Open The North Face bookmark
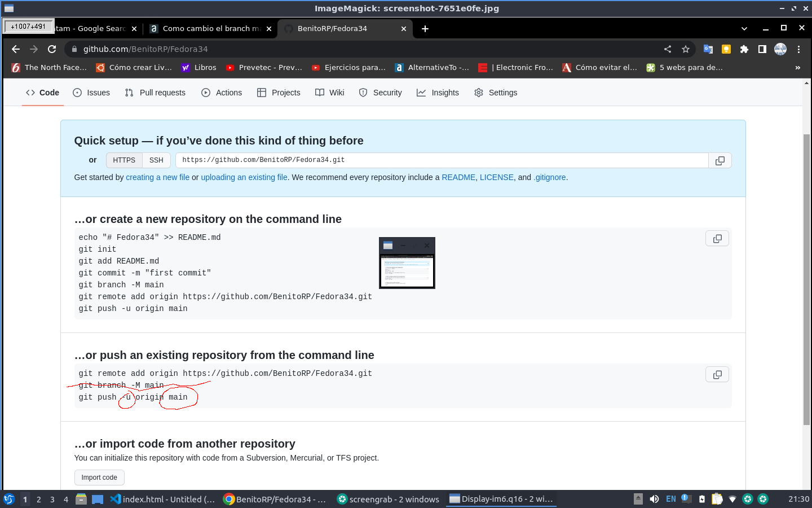This screenshot has width=812, height=508. pos(49,68)
